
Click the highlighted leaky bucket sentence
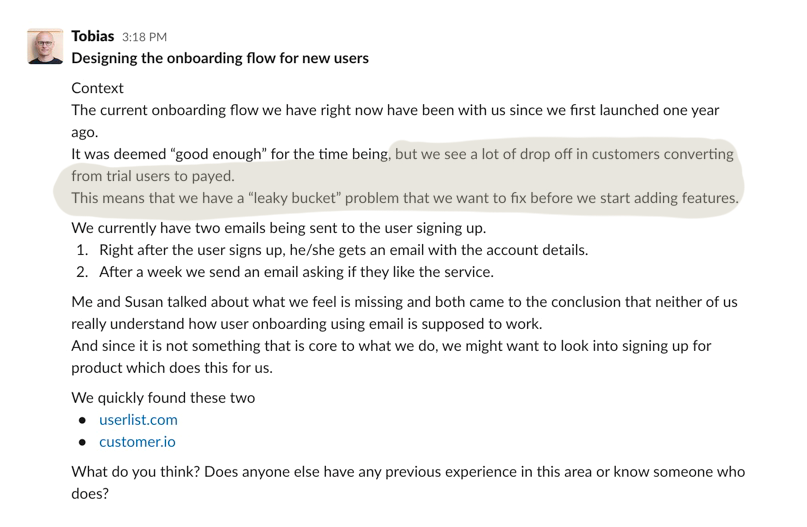(x=405, y=198)
